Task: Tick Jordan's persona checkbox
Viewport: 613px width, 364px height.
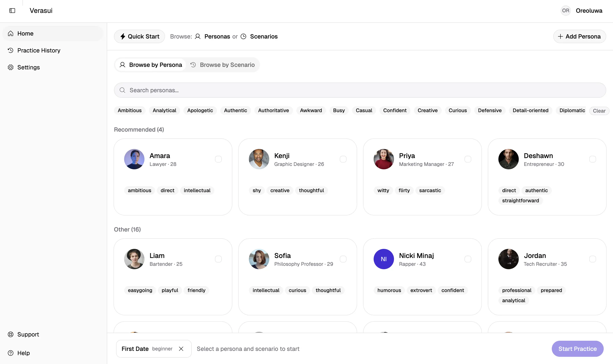Action: [592, 259]
